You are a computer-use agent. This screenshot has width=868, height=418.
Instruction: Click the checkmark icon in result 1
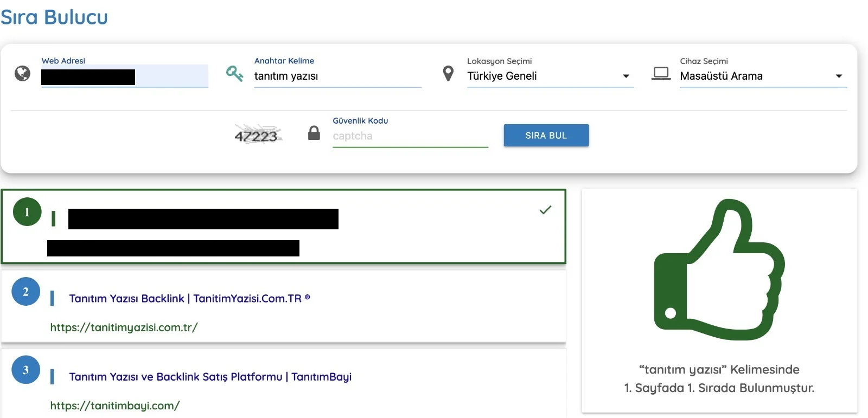point(546,210)
